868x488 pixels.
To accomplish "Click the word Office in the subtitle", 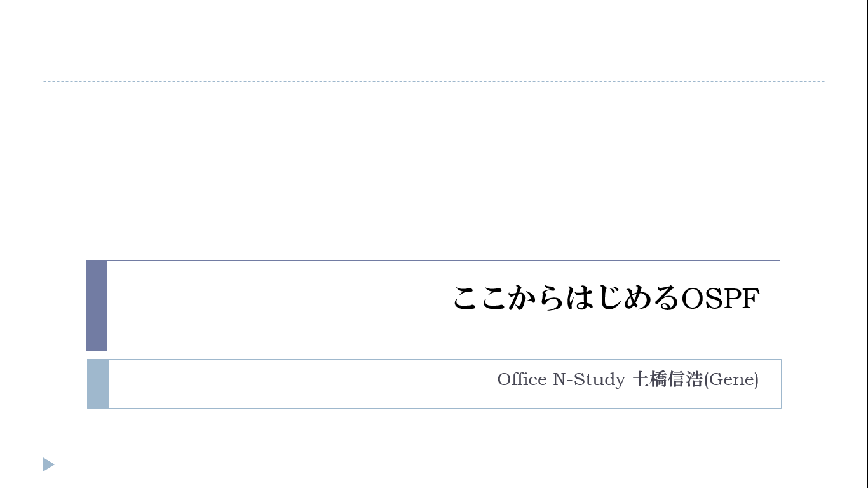I will click(522, 379).
